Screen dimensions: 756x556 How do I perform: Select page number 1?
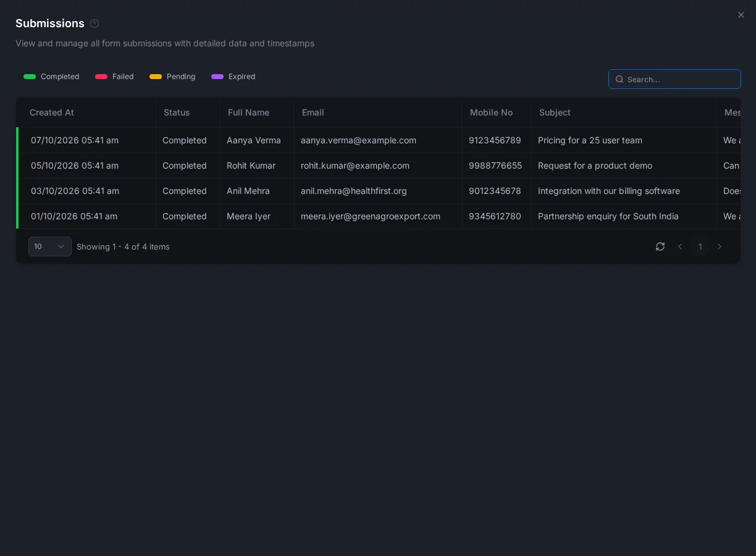click(700, 246)
